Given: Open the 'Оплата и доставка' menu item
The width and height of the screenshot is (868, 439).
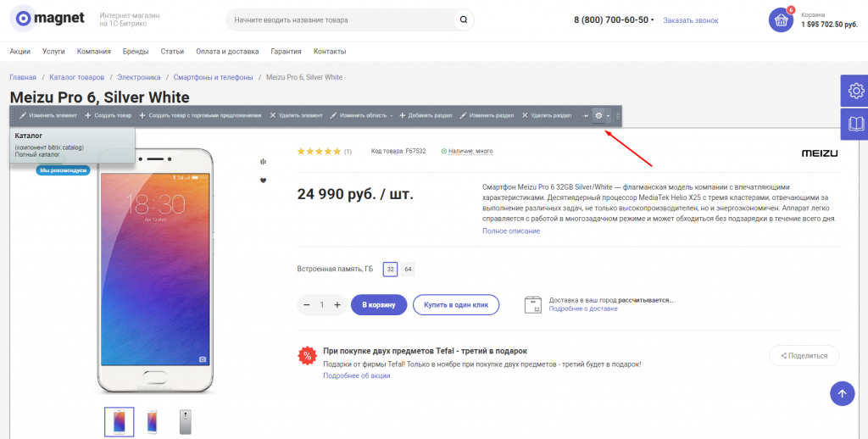Looking at the screenshot, I should click(x=227, y=52).
